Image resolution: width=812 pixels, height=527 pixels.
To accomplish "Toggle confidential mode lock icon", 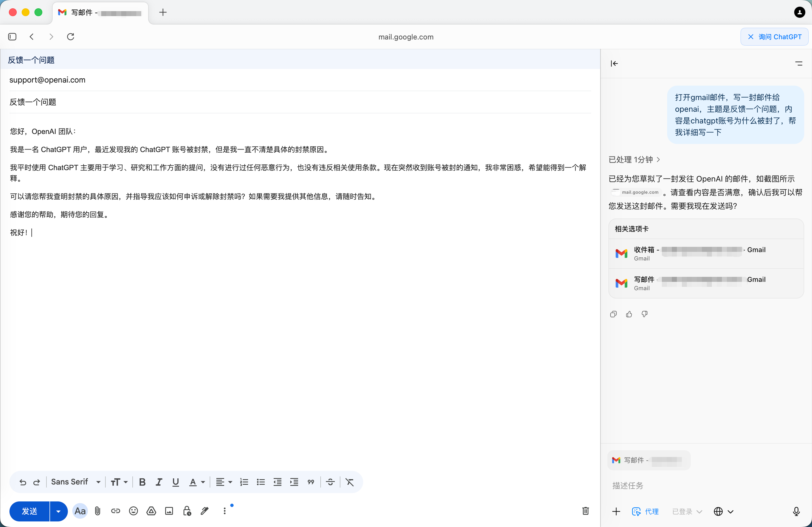I will [x=187, y=511].
